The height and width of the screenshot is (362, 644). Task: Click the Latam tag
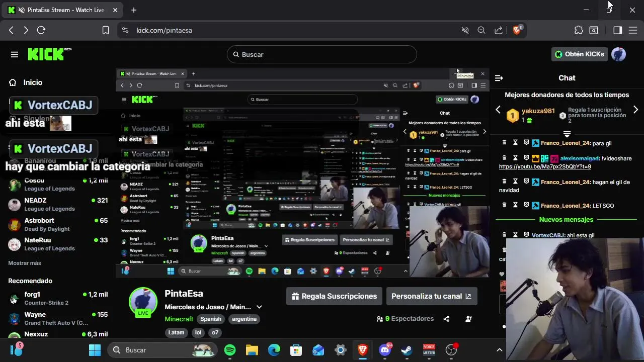[x=176, y=332]
